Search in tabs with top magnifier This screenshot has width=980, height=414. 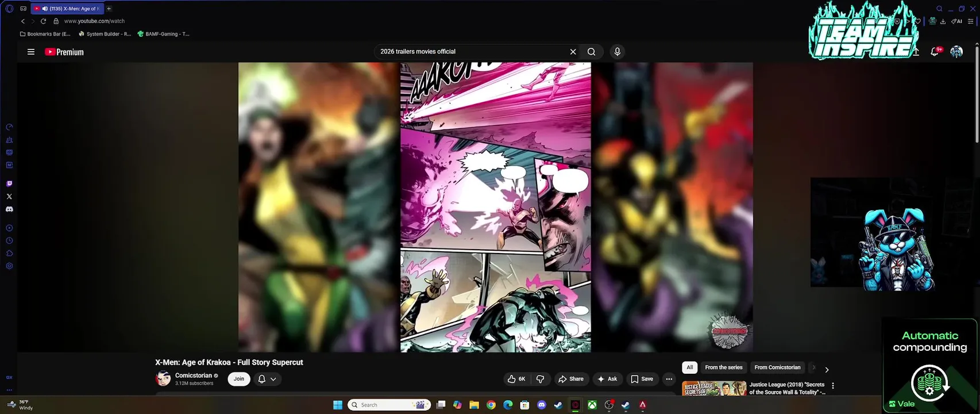click(x=940, y=9)
